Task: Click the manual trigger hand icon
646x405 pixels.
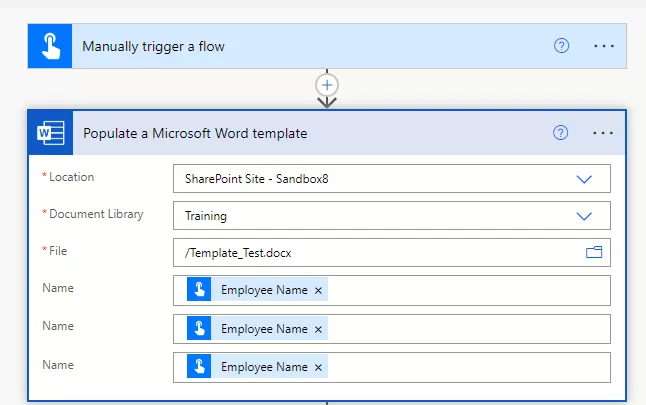Action: (49, 47)
